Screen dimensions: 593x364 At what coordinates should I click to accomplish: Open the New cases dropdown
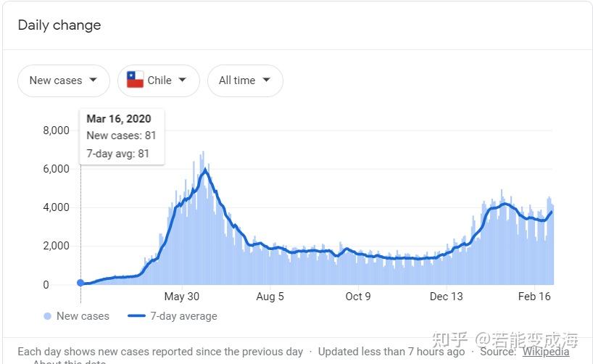click(64, 80)
